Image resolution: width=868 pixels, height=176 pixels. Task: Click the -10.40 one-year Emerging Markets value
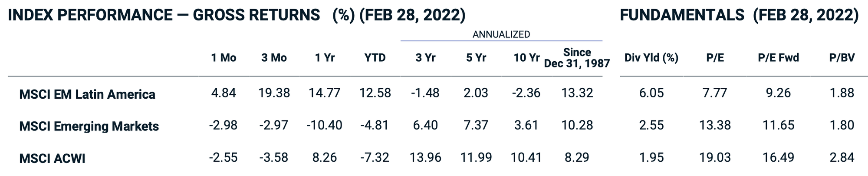(324, 125)
